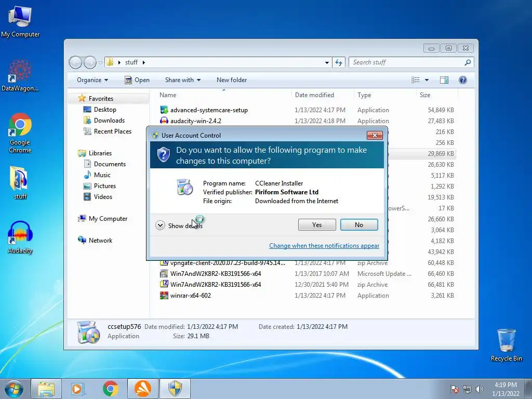Click Action Center flag in system tray
Viewport: 532px width, 399px height.
[x=455, y=389]
